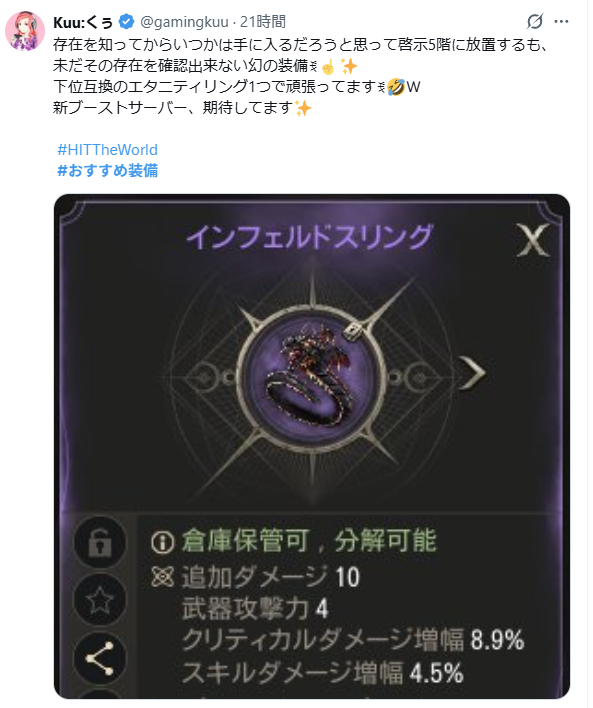This screenshot has height=708, width=593.
Task: Toggle the item lock padlock icon
Action: pos(100,542)
